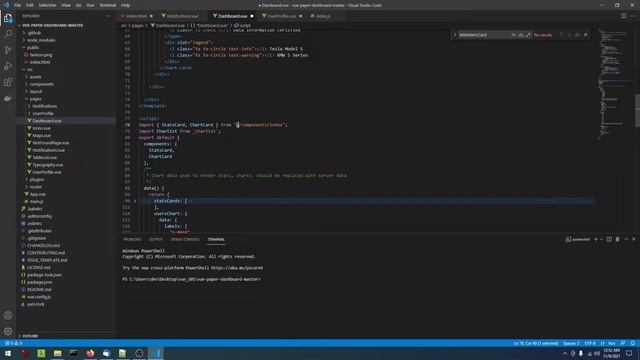
Task: Open the Go menu
Action: [79, 5]
